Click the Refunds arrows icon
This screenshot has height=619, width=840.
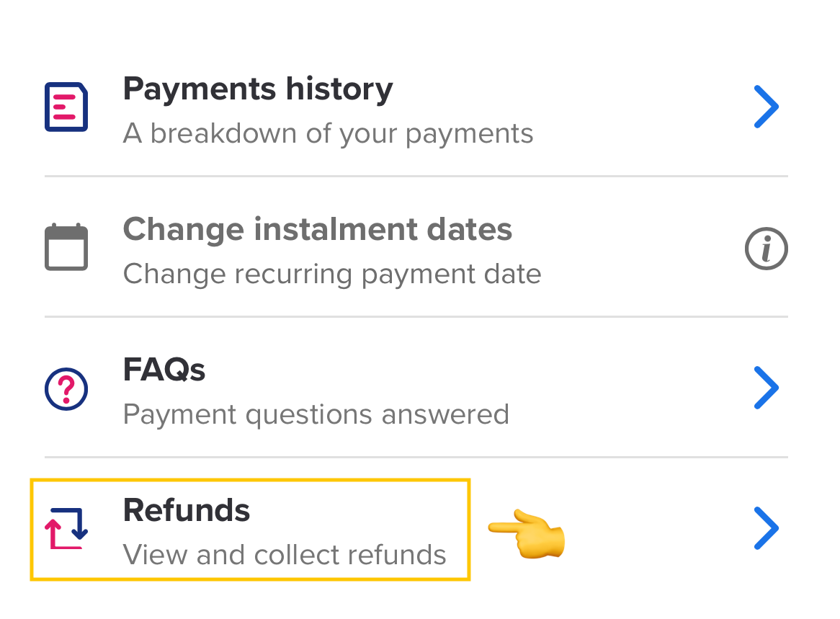pos(66,528)
